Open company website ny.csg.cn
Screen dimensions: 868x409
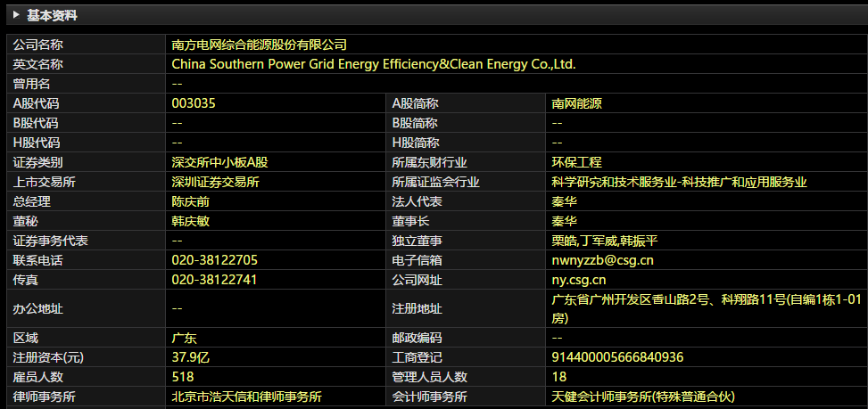pyautogui.click(x=578, y=280)
